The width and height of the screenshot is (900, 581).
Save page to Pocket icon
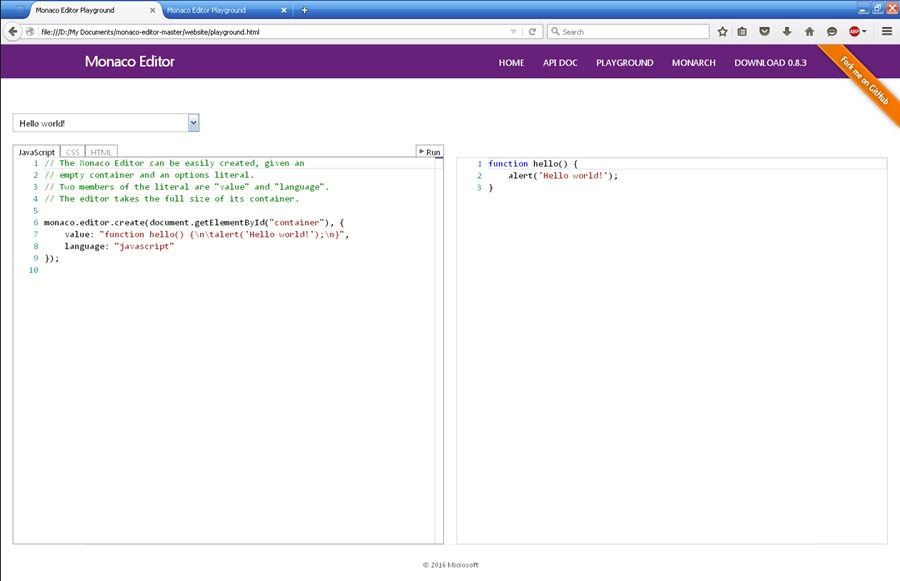[x=765, y=31]
